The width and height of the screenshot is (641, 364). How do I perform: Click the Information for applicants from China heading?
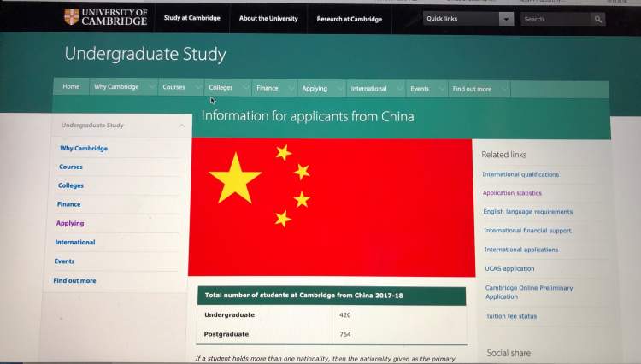308,116
